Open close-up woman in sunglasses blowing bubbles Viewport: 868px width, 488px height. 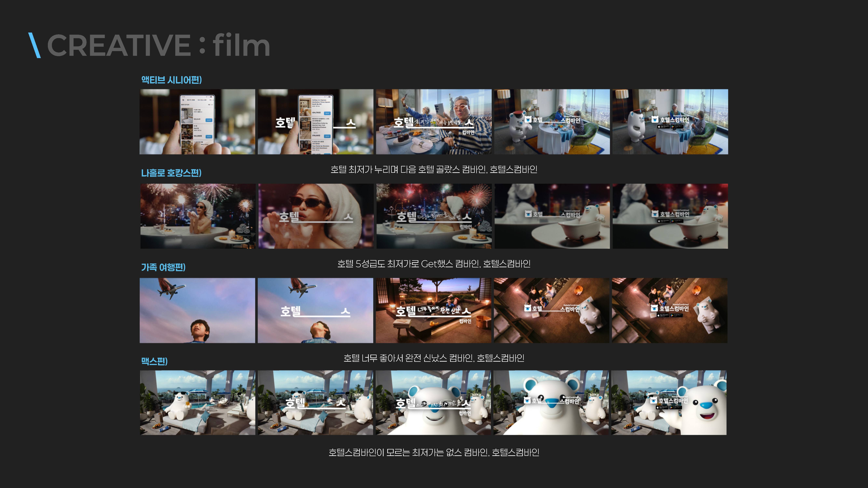316,216
